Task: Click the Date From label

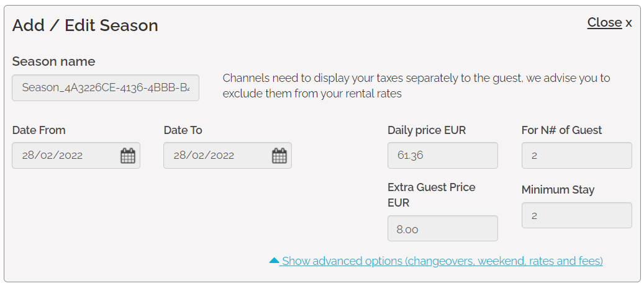Action: tap(39, 130)
